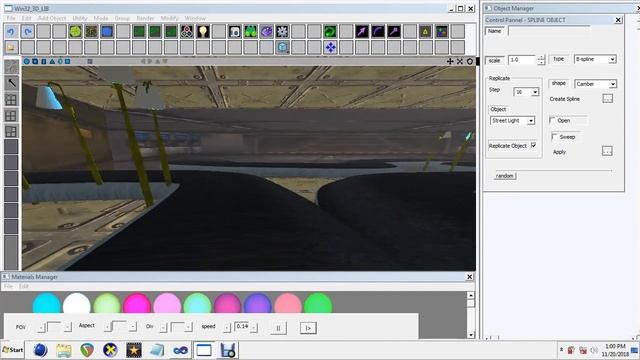The width and height of the screenshot is (640, 360).
Task: Click the Apply ellipsis button
Action: pyautogui.click(x=607, y=151)
